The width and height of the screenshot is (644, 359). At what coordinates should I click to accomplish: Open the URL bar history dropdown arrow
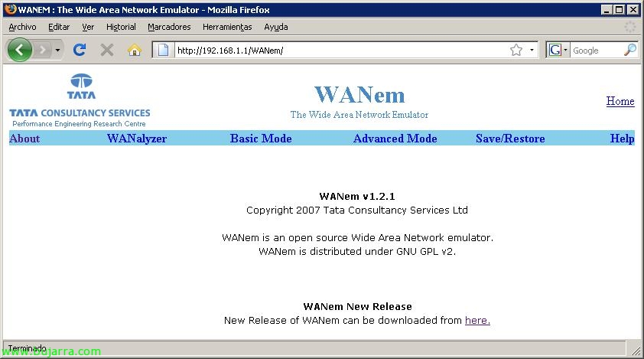pos(532,51)
